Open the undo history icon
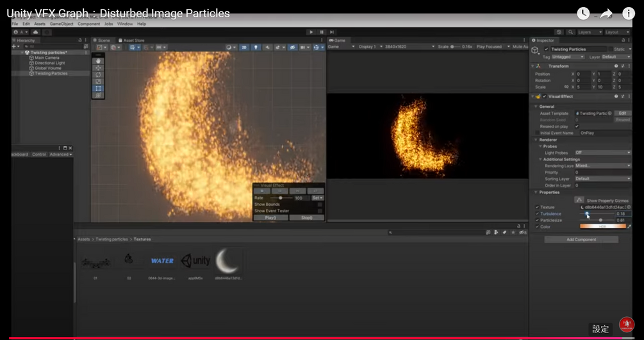 559,32
